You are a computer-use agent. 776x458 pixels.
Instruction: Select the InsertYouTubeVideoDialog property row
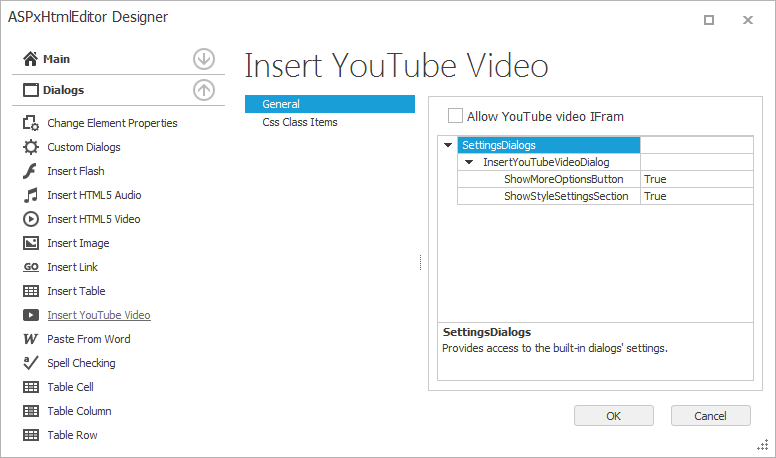click(549, 162)
